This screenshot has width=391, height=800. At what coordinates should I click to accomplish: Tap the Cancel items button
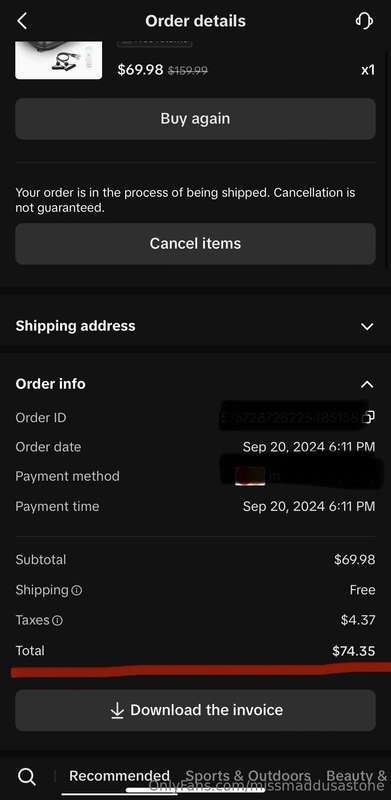[x=196, y=243]
